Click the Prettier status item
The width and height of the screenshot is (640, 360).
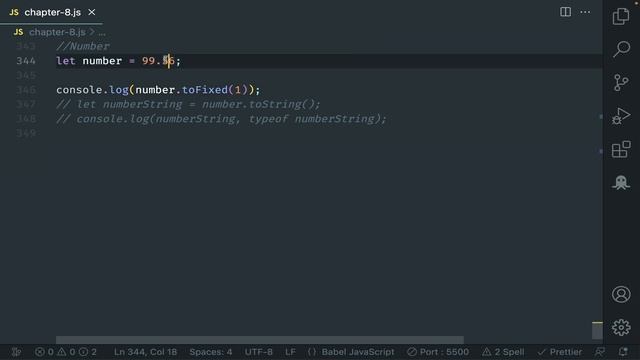(559, 352)
